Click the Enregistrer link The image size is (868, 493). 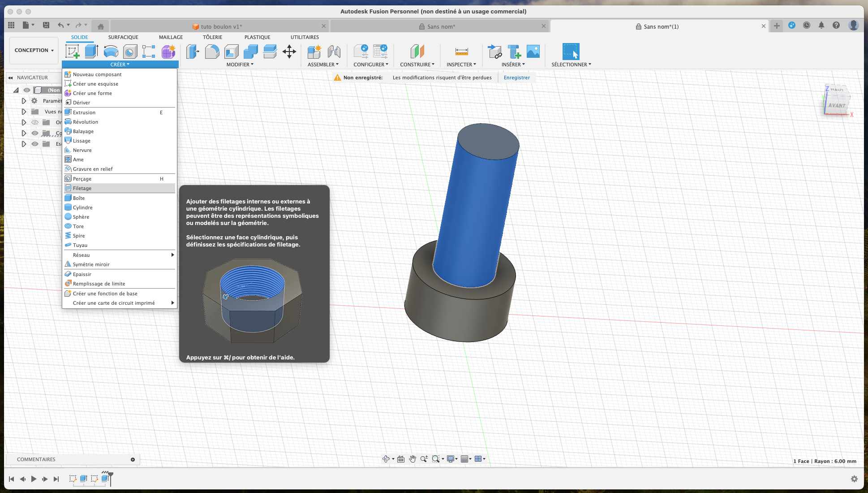tap(516, 78)
